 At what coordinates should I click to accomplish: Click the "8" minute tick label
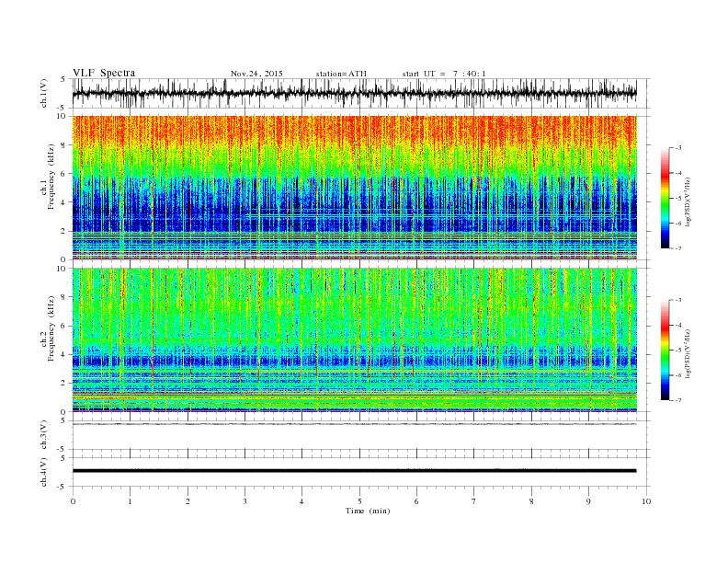coord(531,501)
